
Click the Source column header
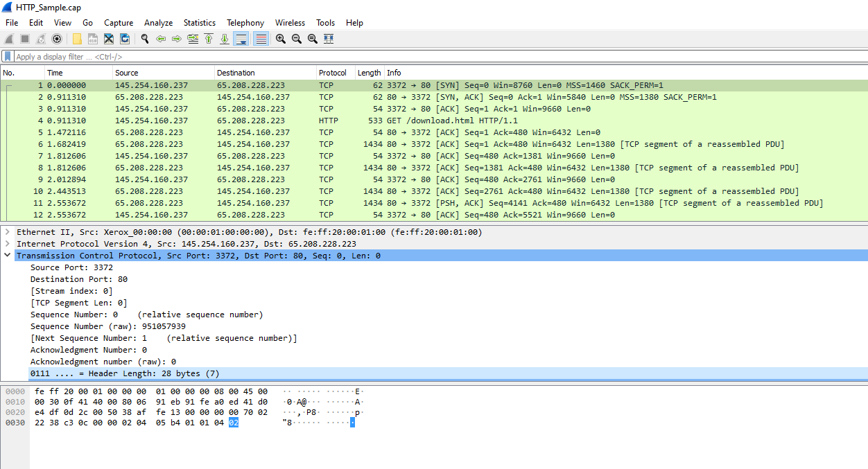127,73
